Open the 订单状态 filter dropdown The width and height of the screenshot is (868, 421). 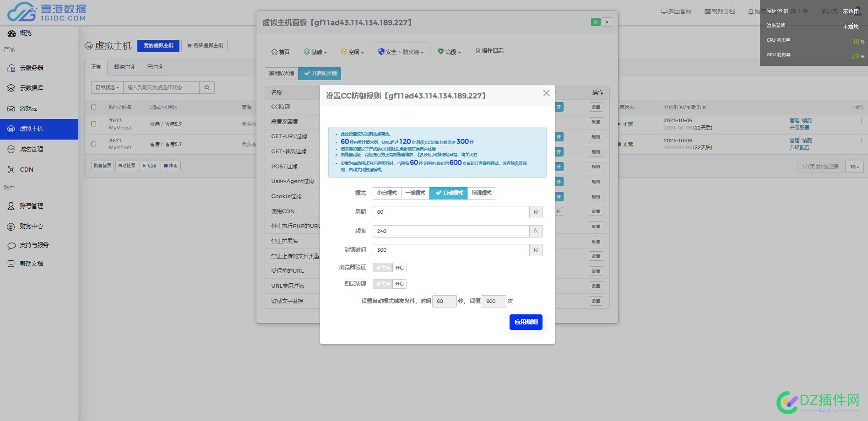107,87
